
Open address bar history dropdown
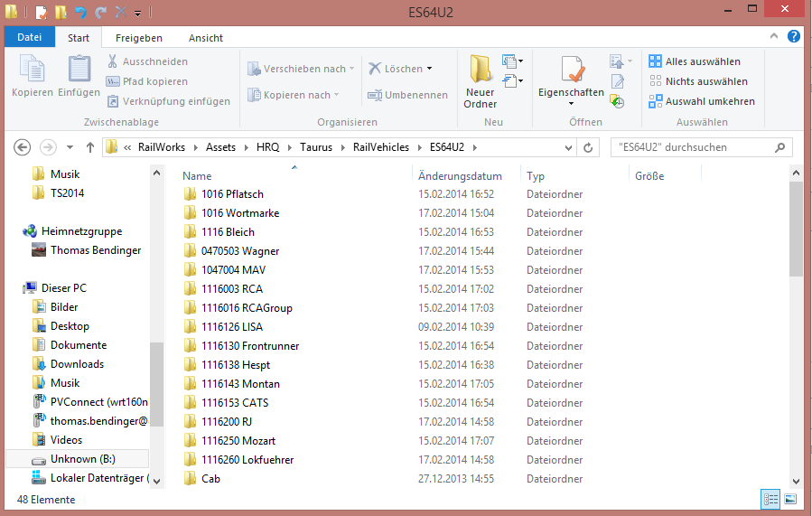click(x=568, y=147)
